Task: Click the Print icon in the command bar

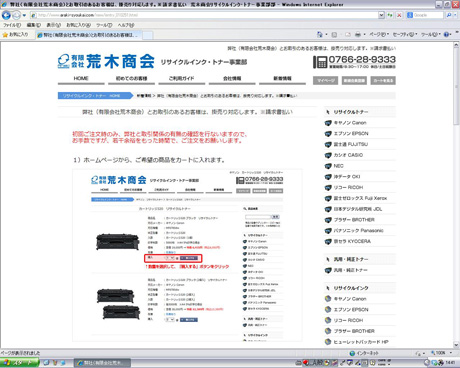Action: 358,34
